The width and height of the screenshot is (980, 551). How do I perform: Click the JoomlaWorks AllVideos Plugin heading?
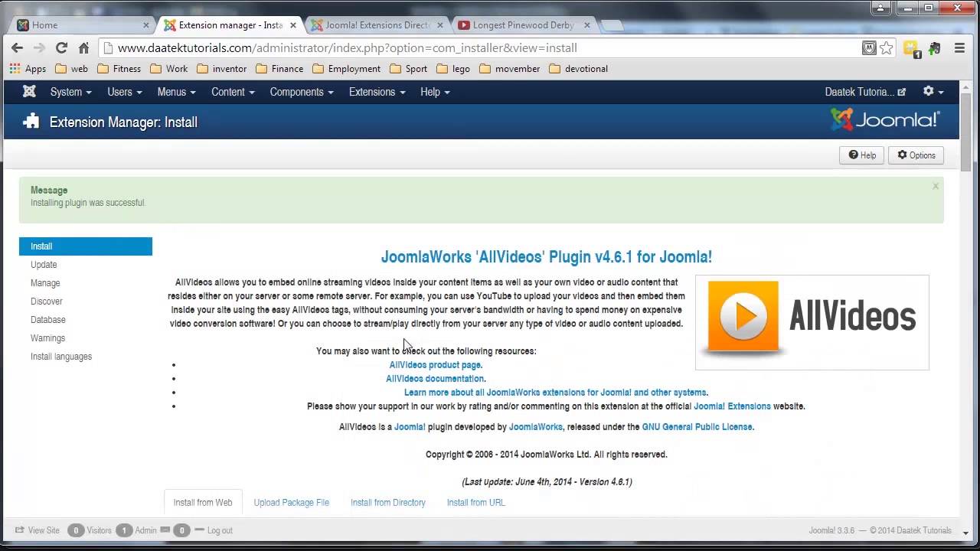(x=547, y=257)
